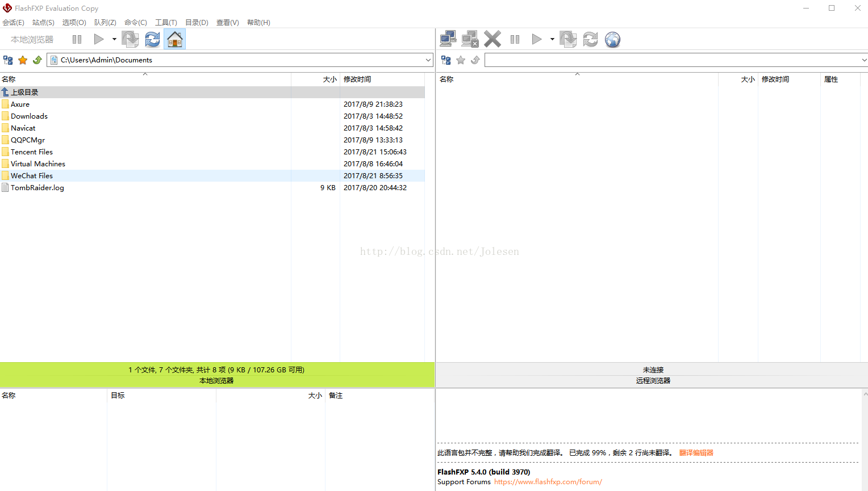Open the 工具(T) menu

(x=166, y=23)
